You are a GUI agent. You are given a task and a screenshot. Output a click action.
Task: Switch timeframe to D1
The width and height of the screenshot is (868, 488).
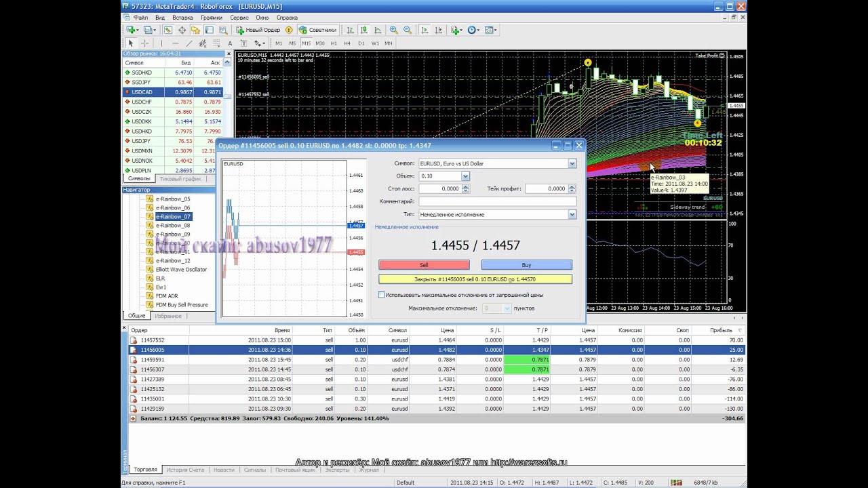(x=361, y=43)
